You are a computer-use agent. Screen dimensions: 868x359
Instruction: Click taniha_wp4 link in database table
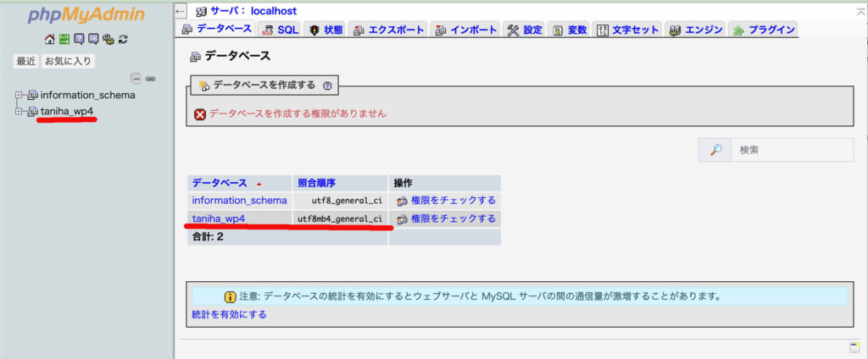pyautogui.click(x=219, y=218)
